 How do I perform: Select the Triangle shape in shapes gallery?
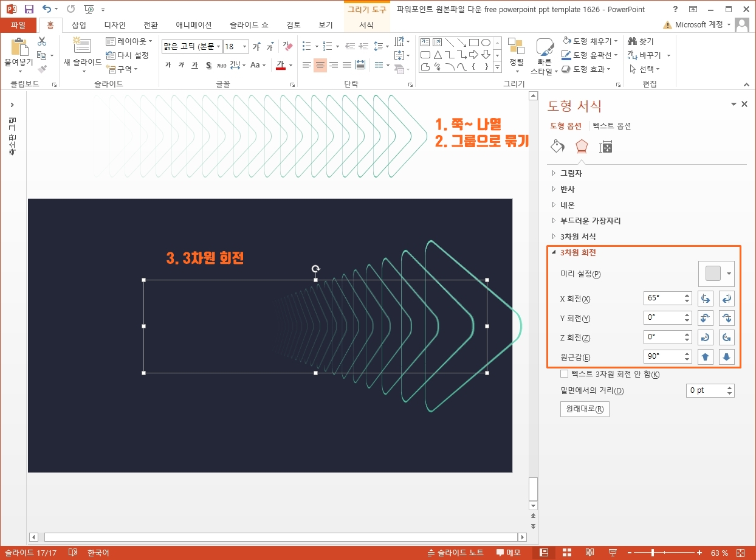coord(438,55)
